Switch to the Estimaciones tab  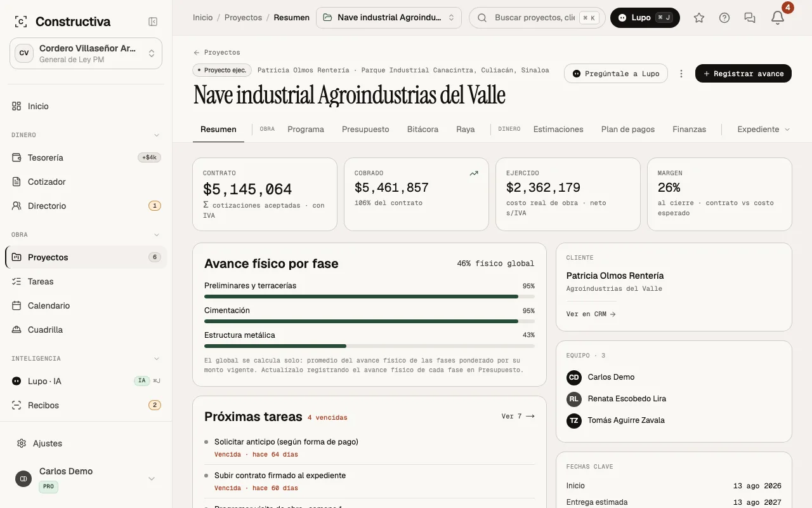click(558, 129)
